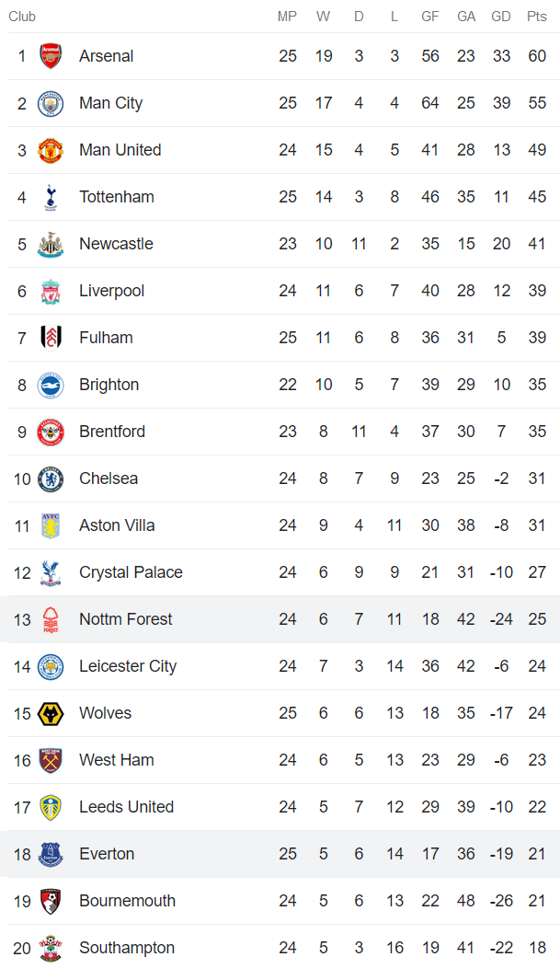Open the Leicester City team link
This screenshot has width=560, height=980.
pos(128,666)
